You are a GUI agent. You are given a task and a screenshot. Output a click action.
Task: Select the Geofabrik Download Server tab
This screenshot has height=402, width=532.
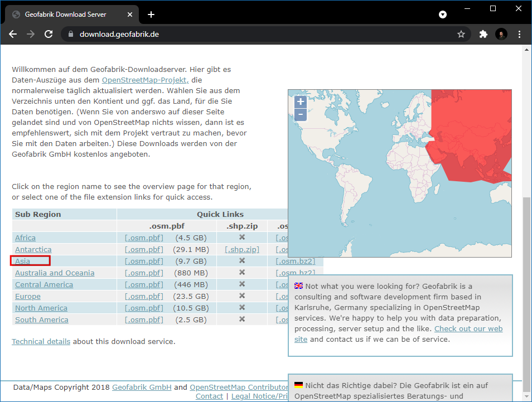click(67, 14)
